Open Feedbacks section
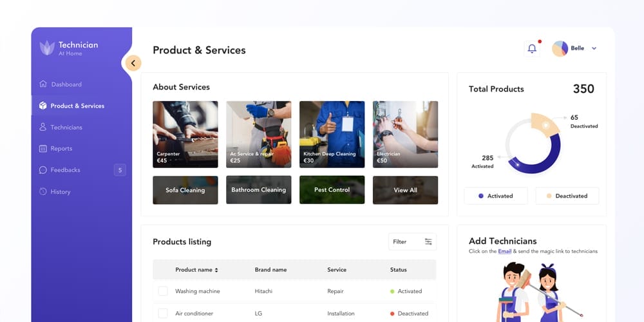 tap(65, 170)
